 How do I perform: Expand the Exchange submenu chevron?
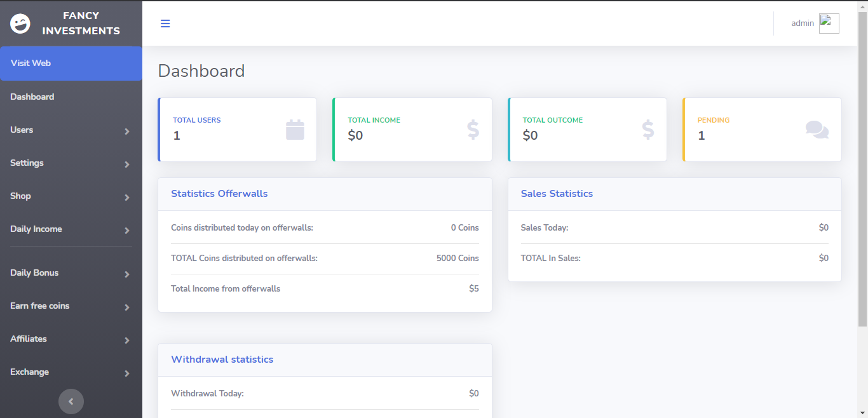tap(127, 373)
